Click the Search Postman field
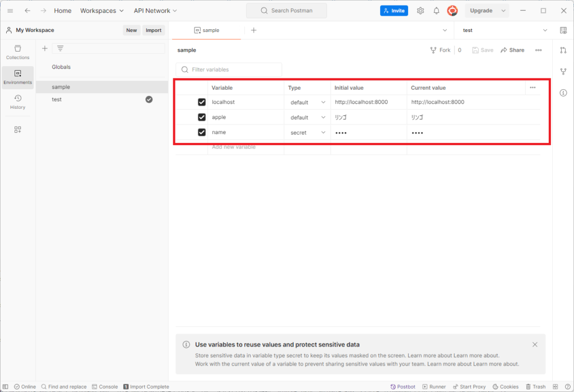 point(286,11)
